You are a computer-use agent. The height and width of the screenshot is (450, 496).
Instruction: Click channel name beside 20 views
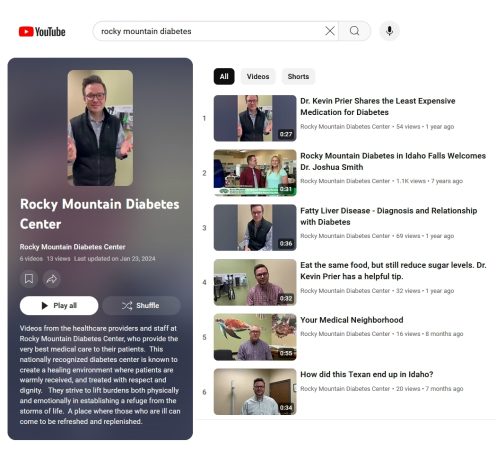[345, 389]
